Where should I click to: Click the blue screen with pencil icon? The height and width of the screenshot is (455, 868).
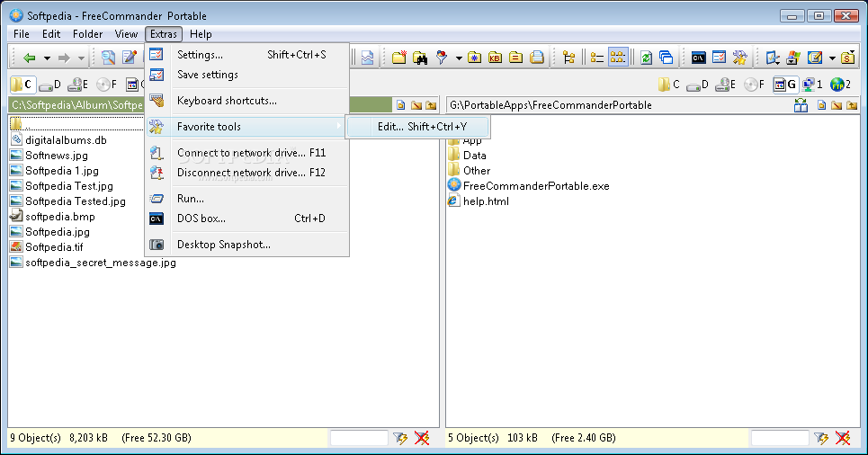[x=773, y=57]
